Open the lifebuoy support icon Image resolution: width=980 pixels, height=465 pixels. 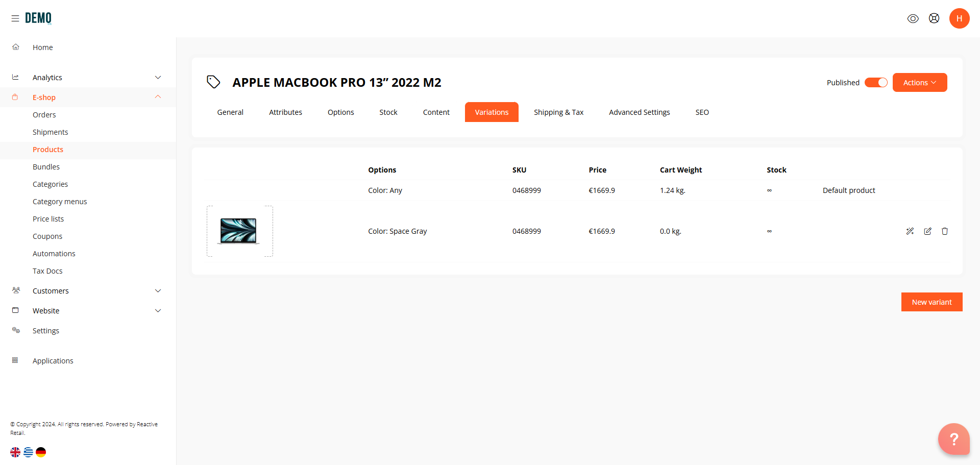(934, 18)
